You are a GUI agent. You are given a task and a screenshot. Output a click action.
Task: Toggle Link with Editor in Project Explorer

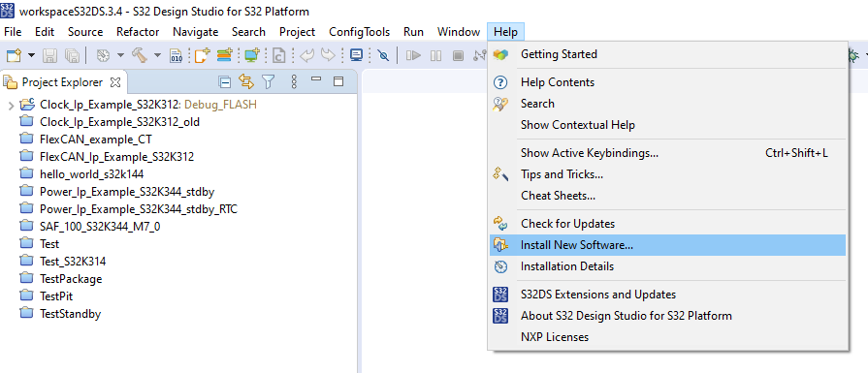tap(246, 82)
